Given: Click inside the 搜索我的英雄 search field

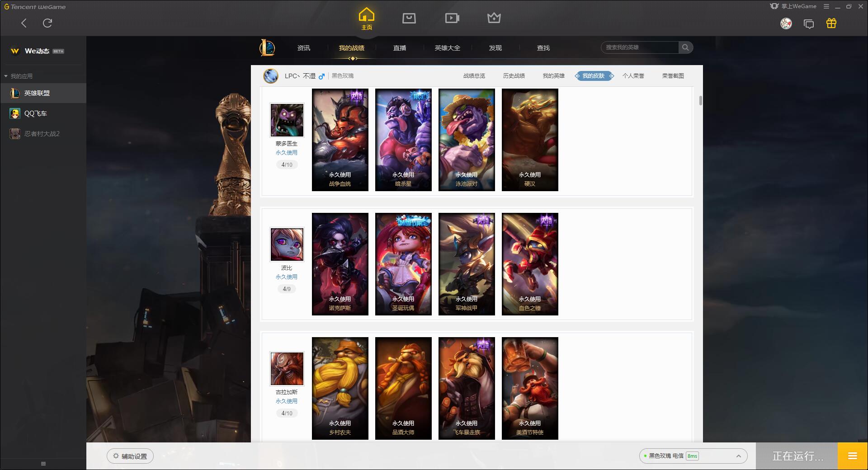Looking at the screenshot, I should (640, 47).
